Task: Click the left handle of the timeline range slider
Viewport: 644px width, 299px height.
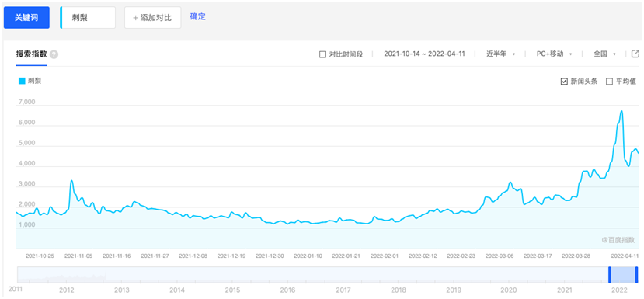Action: click(x=610, y=275)
